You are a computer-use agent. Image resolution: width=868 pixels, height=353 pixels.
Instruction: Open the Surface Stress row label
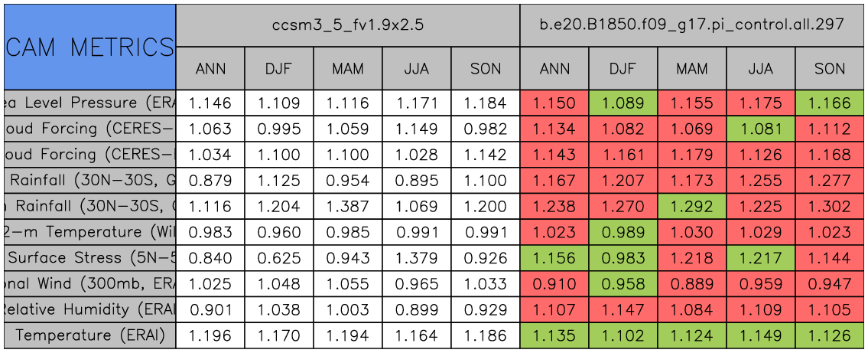coord(89,258)
